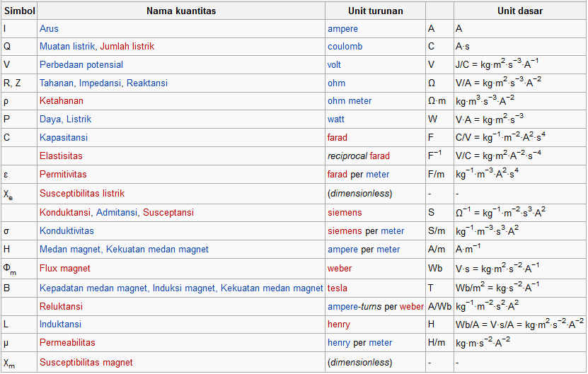Click the tesla unit link
588x374 pixels.
click(337, 288)
